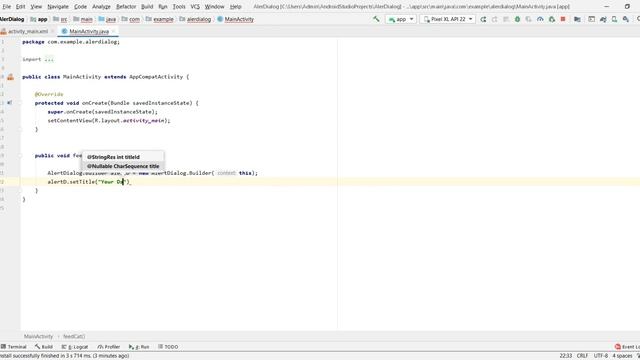
Task: Click the green Debug app bug icon
Action: pos(517,19)
